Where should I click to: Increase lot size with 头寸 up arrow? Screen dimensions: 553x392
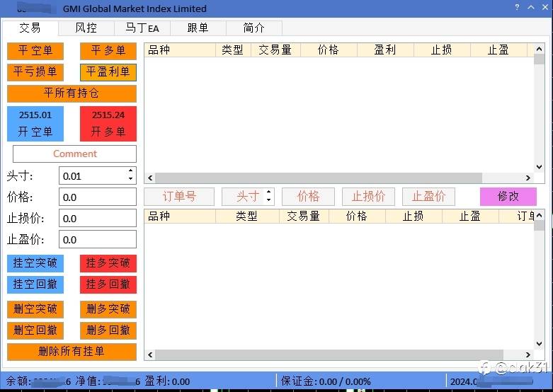coord(130,171)
